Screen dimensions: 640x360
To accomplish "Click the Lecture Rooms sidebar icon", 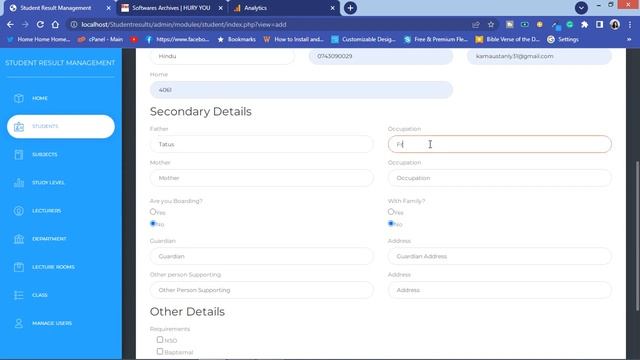I will [19, 267].
